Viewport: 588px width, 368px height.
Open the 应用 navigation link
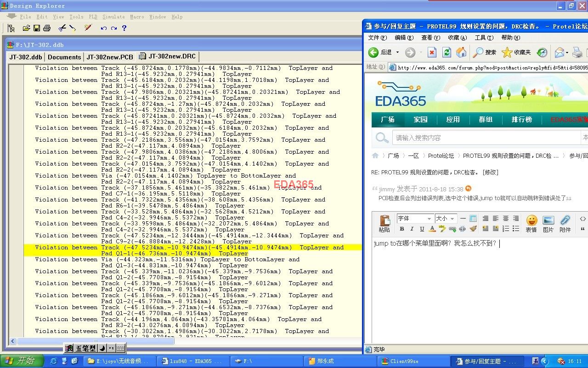[x=453, y=120]
